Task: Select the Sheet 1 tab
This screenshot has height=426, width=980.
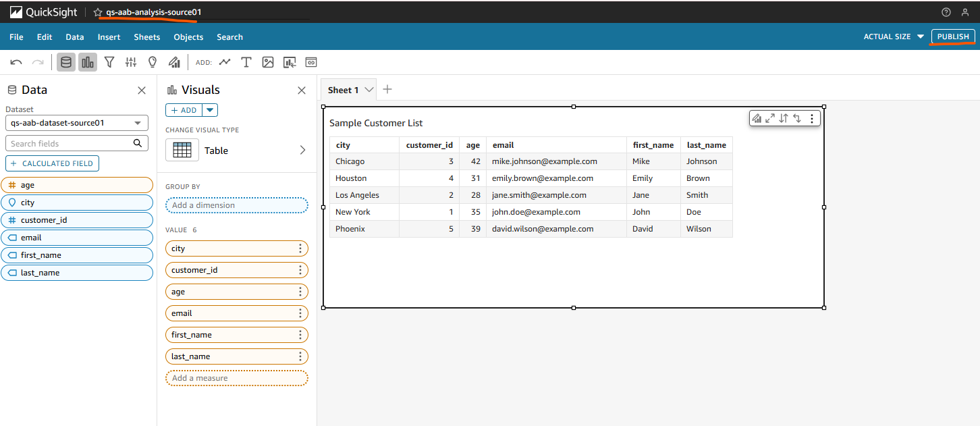Action: pyautogui.click(x=344, y=90)
